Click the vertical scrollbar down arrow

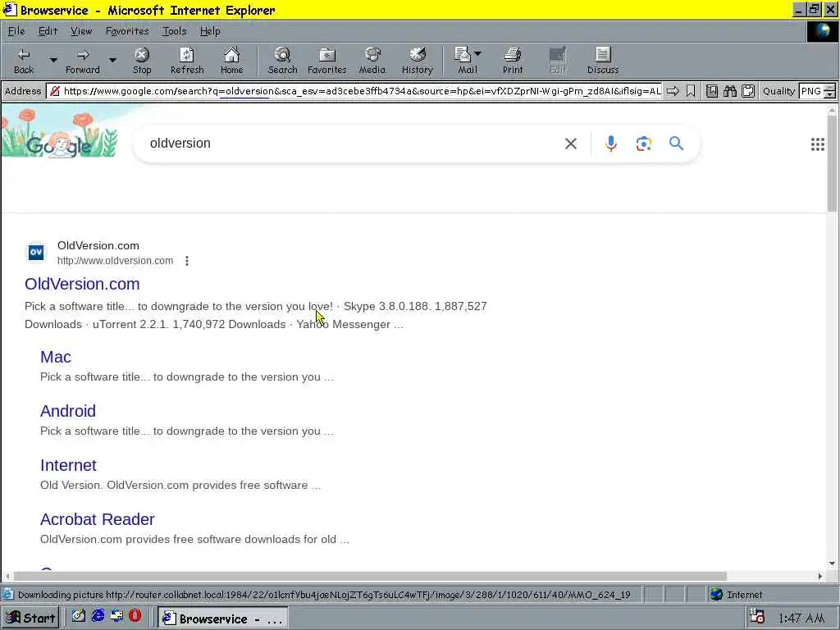click(x=832, y=564)
